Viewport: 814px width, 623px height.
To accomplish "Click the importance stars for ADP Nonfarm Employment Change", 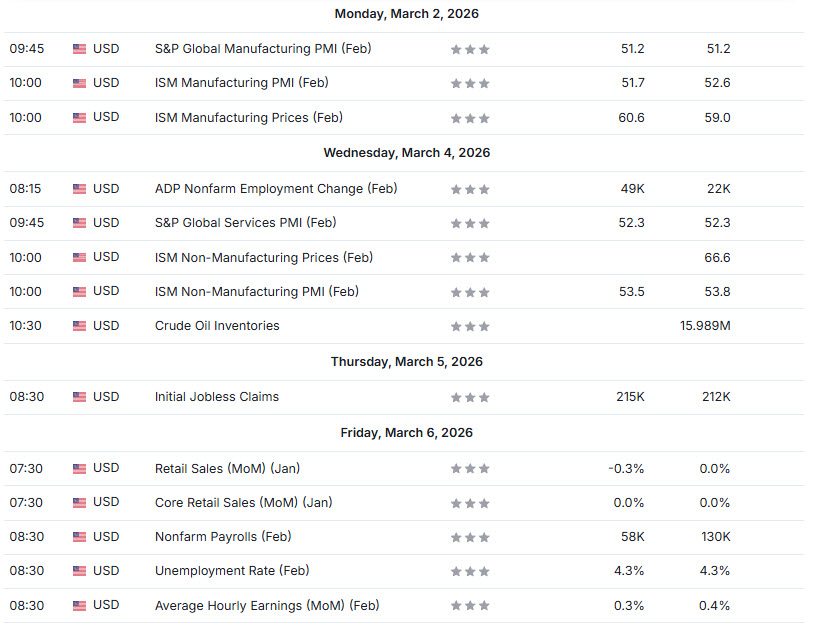I will (470, 190).
